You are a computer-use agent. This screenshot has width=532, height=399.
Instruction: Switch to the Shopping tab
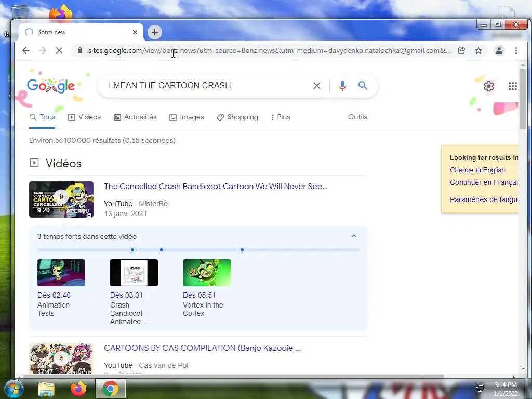point(237,117)
